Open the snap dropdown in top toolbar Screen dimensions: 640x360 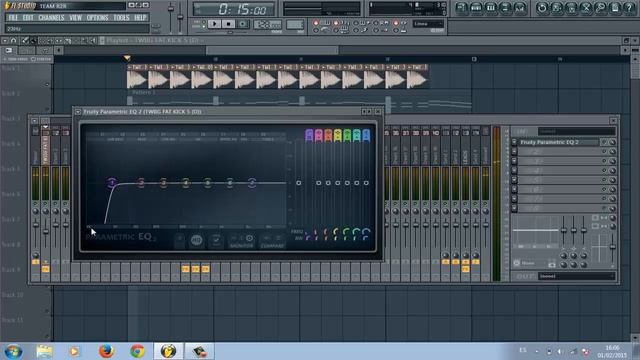click(427, 24)
